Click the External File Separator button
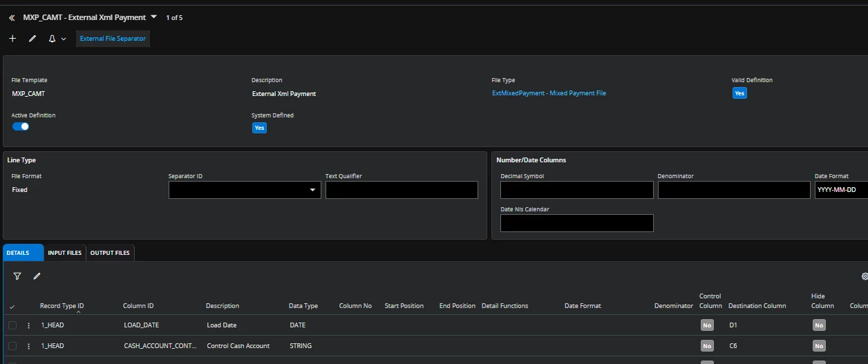868x364 pixels. [113, 39]
